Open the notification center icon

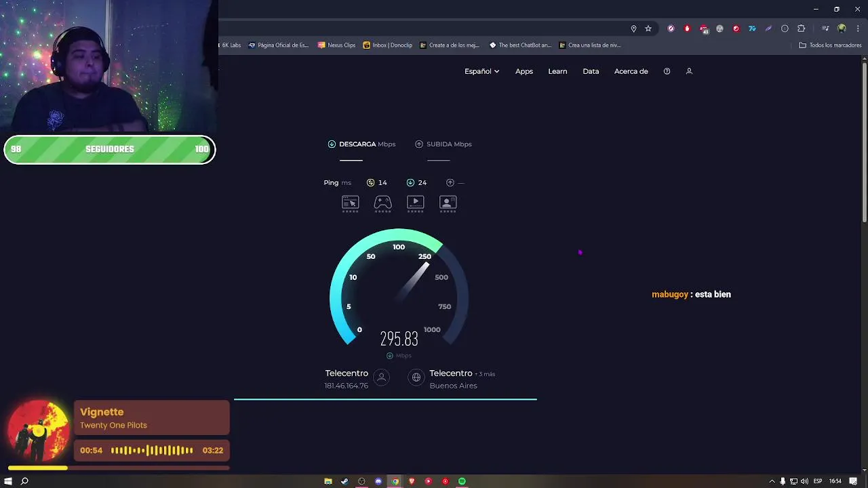tap(853, 481)
